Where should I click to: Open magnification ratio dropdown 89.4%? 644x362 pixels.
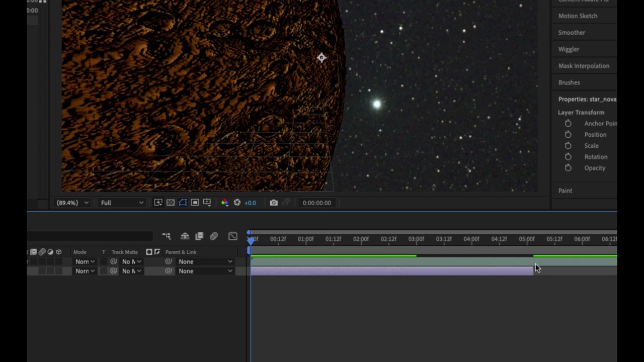click(x=72, y=203)
